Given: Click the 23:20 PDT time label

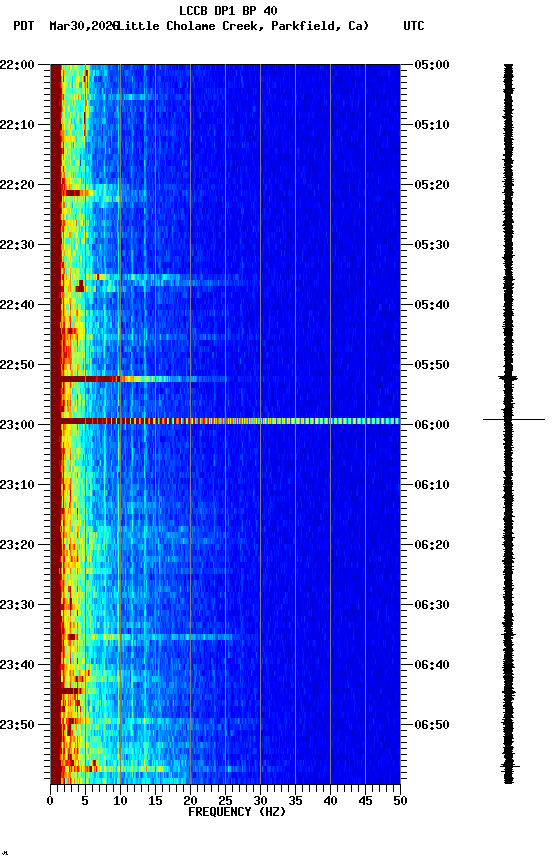Looking at the screenshot, I should tap(17, 545).
